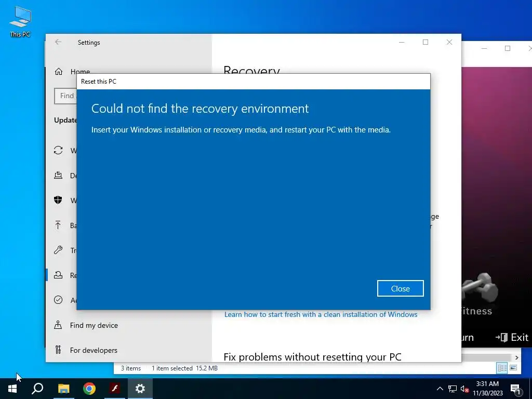Screen dimensions: 532x399
Task: Open notification action center icon
Action: [x=515, y=389]
